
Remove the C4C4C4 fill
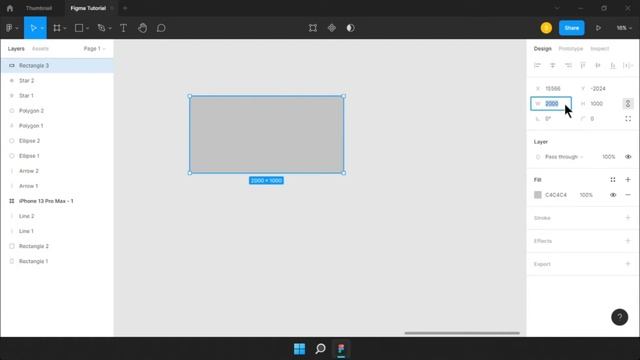pyautogui.click(x=628, y=195)
